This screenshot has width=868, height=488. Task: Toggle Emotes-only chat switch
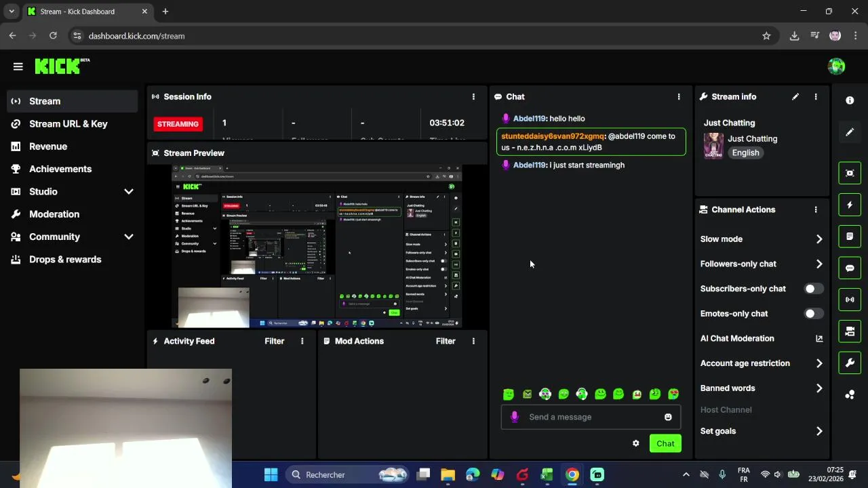pyautogui.click(x=813, y=314)
